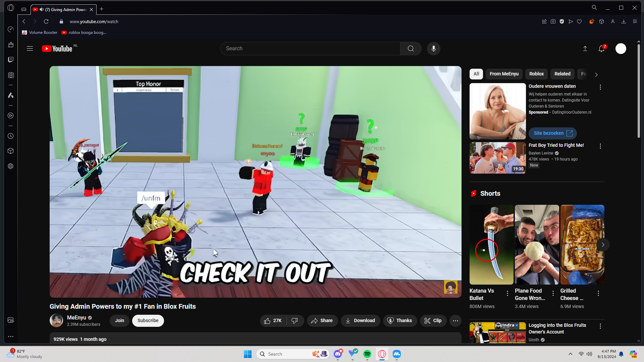Open the Grilled Cheese short thumbnail
Screen dimensions: 644x362
582,245
